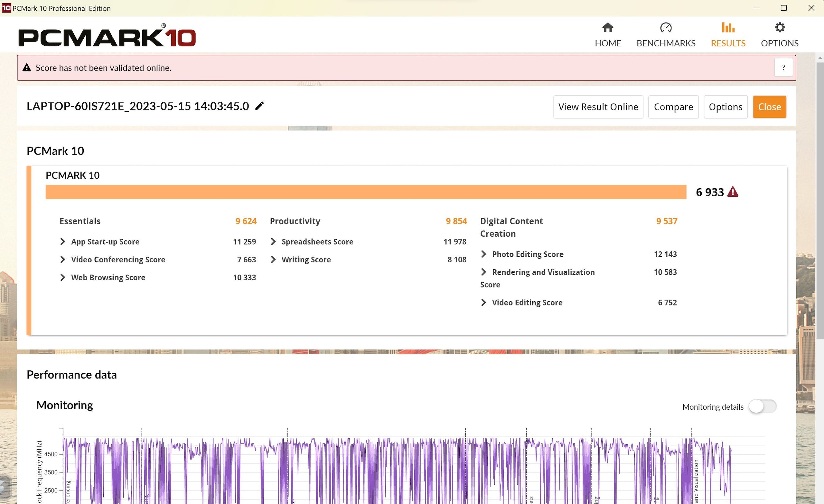Click the PCMARK 10 logo
The image size is (824, 504).
pos(107,36)
